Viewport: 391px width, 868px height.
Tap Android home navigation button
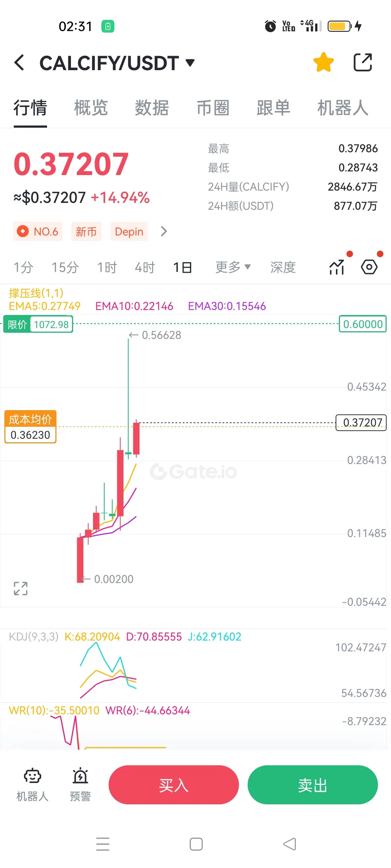coord(196,844)
